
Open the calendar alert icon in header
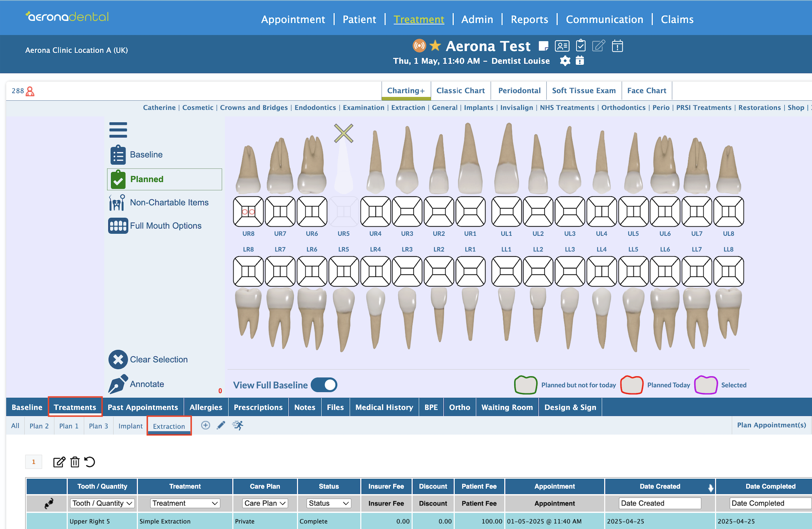[617, 46]
